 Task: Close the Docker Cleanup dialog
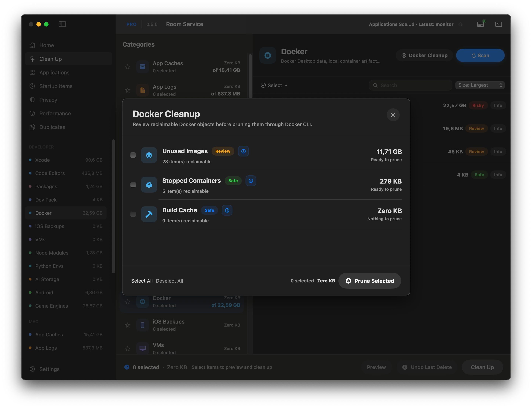click(393, 115)
